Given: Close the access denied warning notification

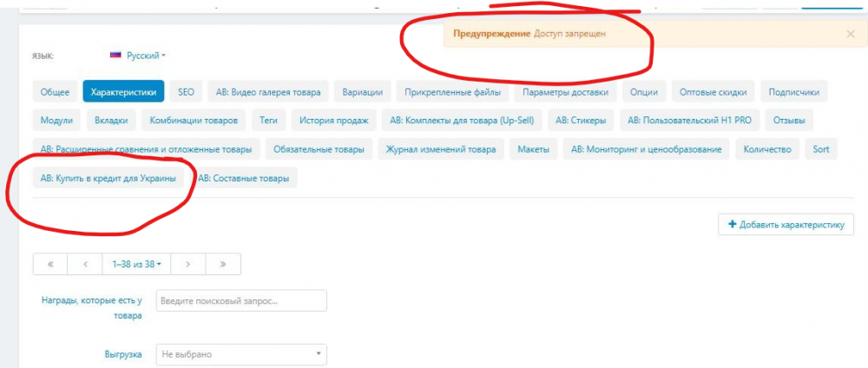Looking at the screenshot, I should [850, 34].
